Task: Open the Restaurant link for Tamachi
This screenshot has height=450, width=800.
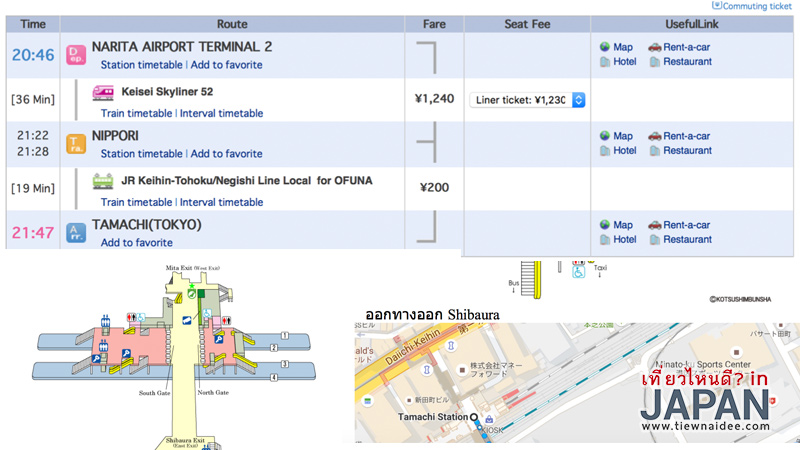Action: click(x=688, y=239)
